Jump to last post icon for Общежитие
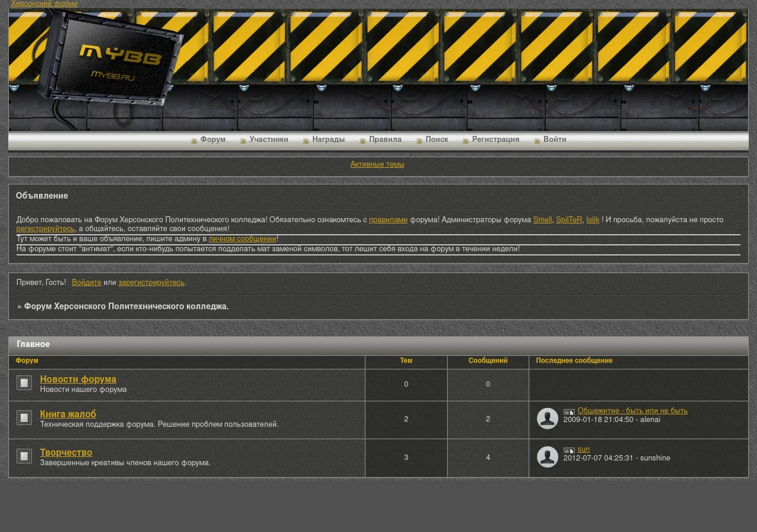757x532 pixels. pos(569,412)
